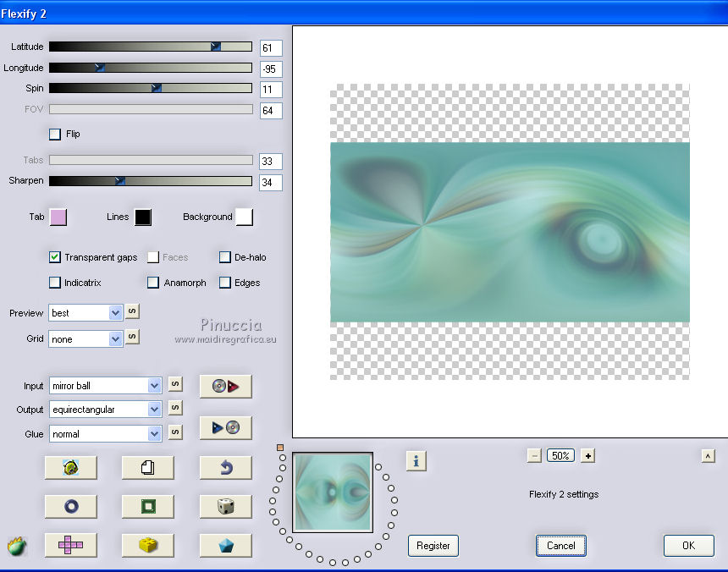Pick the Tab color swatch

[58, 217]
